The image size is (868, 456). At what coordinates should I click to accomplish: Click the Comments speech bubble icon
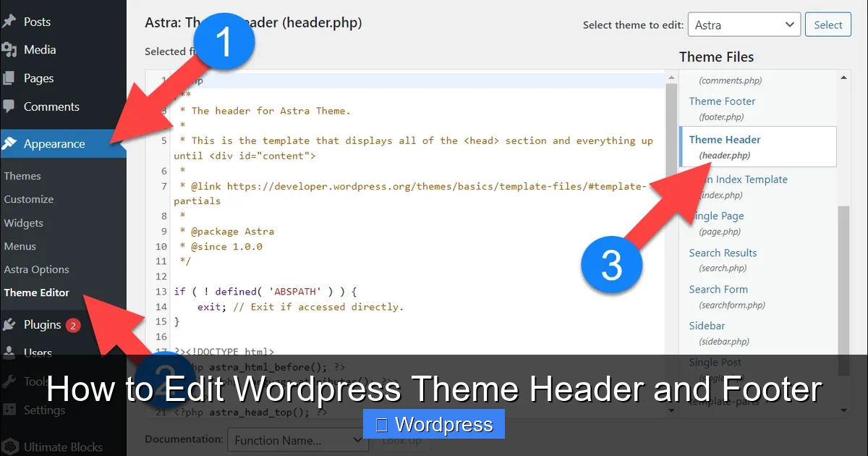9,106
